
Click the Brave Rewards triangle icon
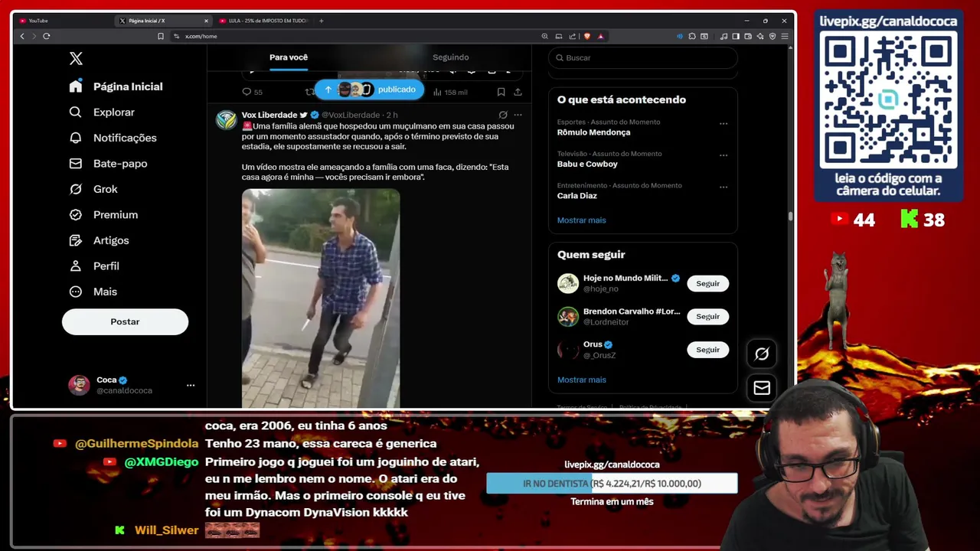tap(601, 36)
